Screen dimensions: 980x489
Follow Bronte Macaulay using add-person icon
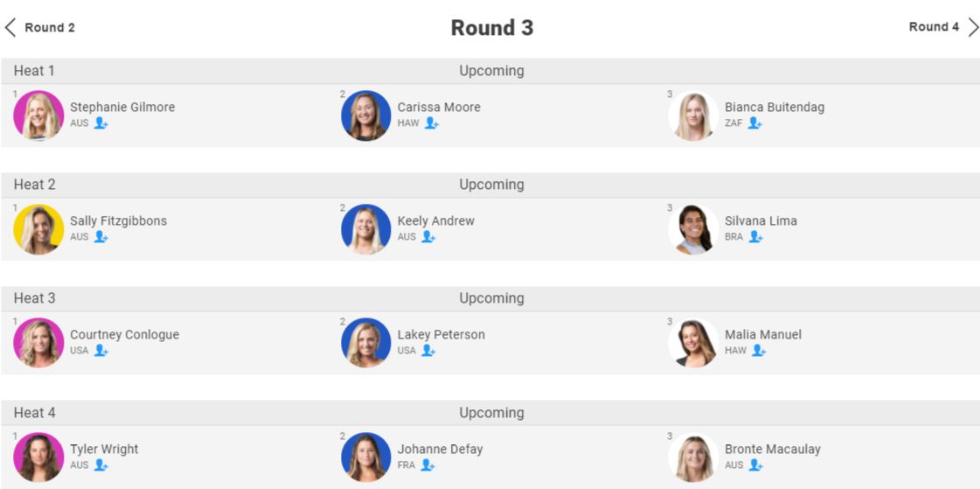[755, 465]
